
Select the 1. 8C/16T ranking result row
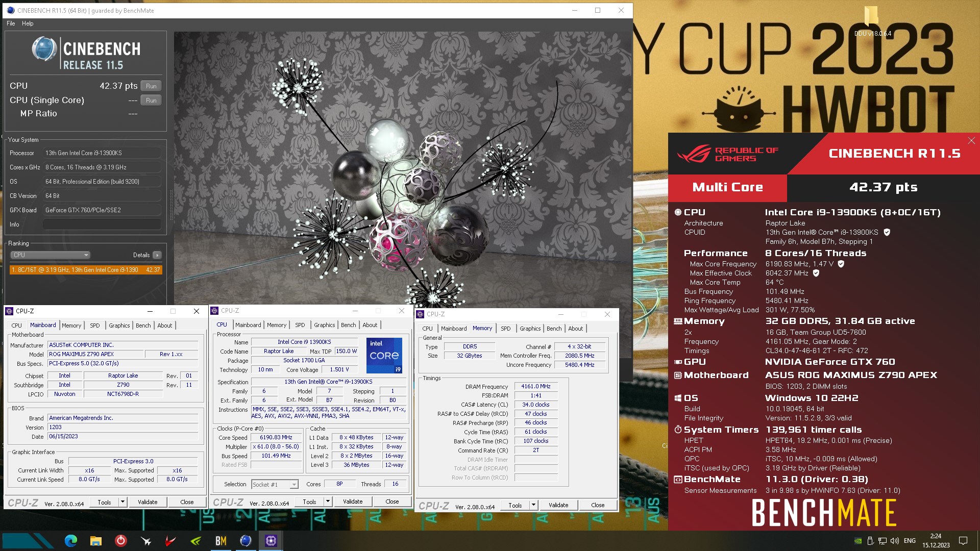coord(86,270)
